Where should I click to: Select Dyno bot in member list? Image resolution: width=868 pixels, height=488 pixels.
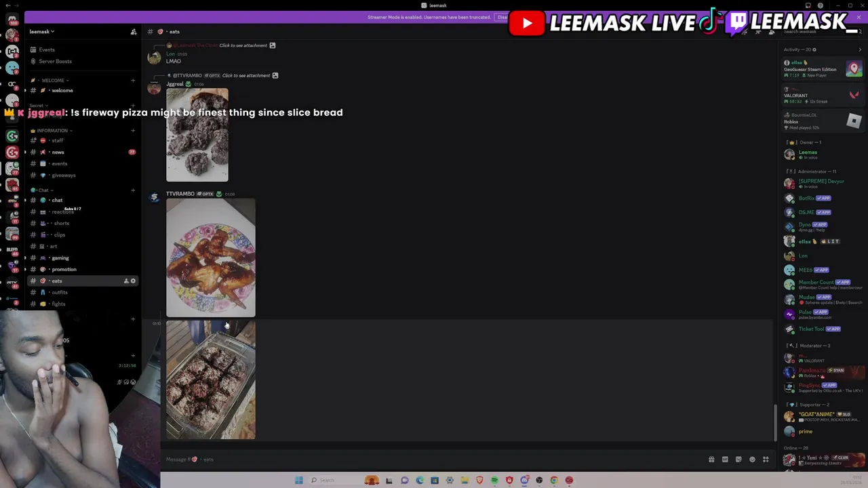pos(823,226)
